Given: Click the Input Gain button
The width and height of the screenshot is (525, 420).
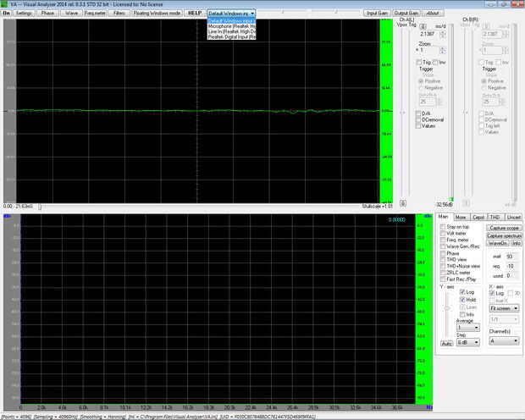Looking at the screenshot, I should click(x=377, y=14).
